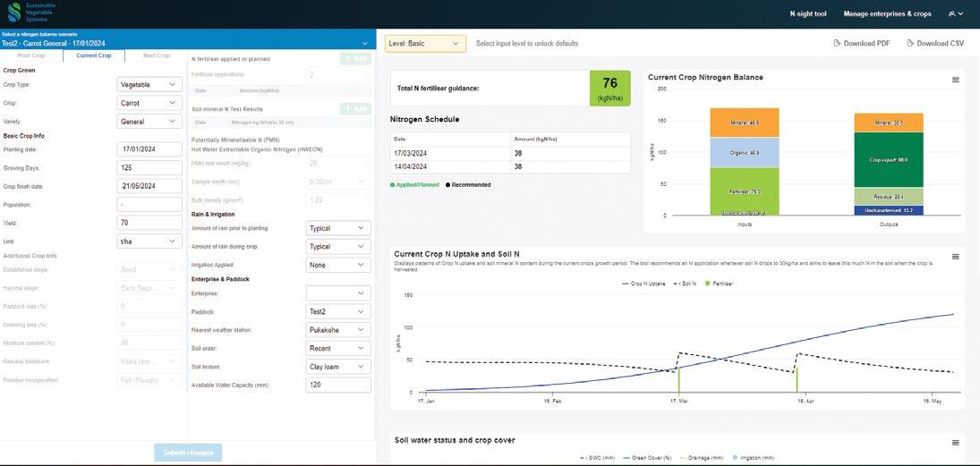This screenshot has height=466, width=980.
Task: Open the Nitrogen Balance chart hamburger menu
Action: [x=955, y=80]
